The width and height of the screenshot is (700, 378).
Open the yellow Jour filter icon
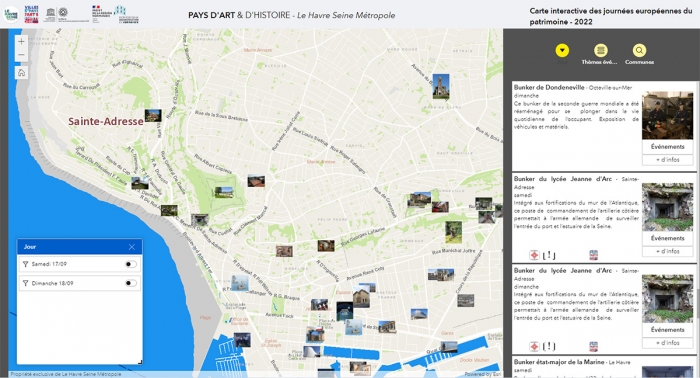pyautogui.click(x=562, y=50)
